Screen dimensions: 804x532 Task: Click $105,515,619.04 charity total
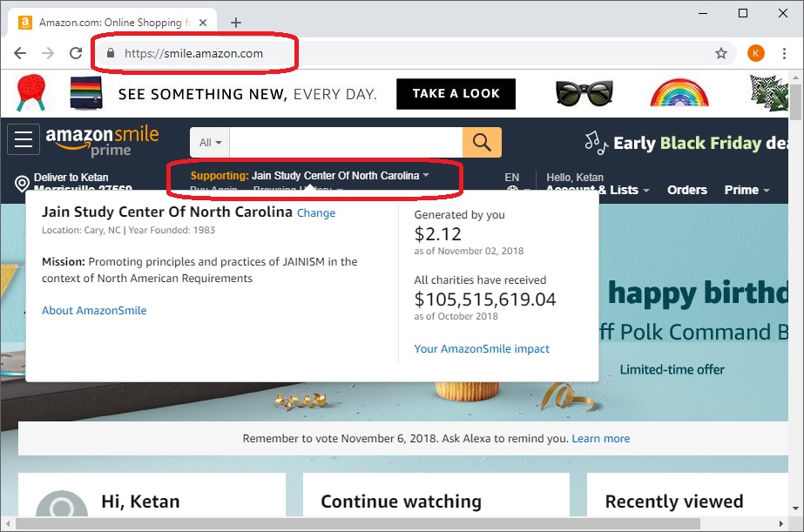(x=485, y=300)
